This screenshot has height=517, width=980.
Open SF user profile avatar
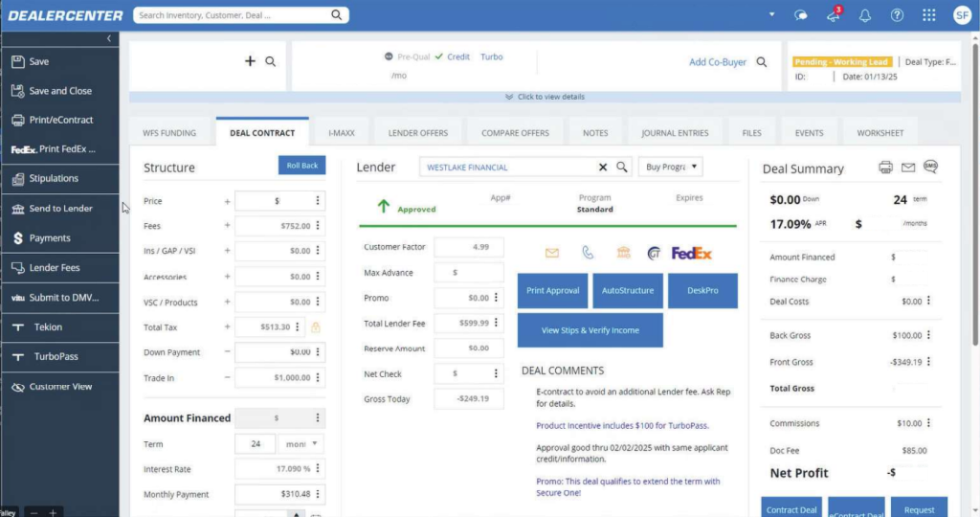(962, 15)
